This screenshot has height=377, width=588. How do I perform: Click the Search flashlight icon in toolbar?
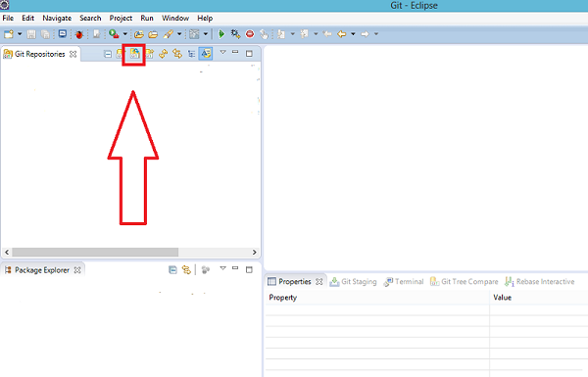pyautogui.click(x=168, y=34)
